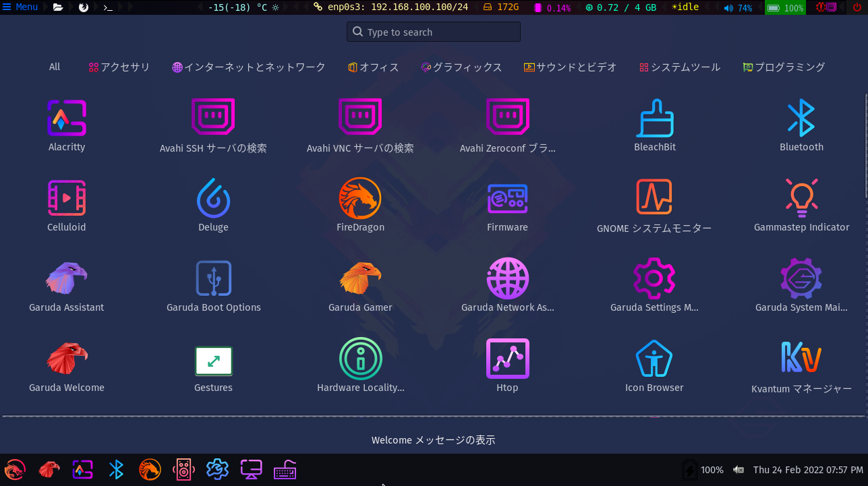Screen dimensions: 868x486
Task: Open Garuda System Maintenance
Action: (801, 286)
